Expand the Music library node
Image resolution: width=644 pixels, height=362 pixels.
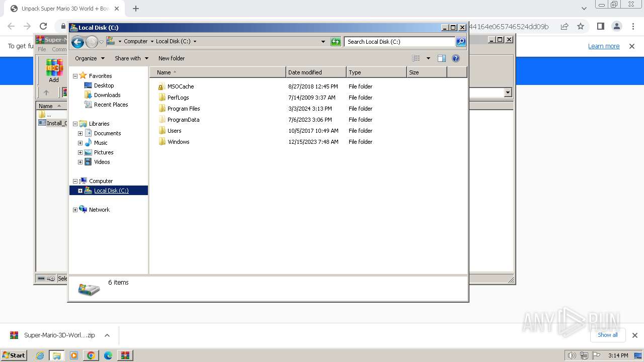click(x=80, y=143)
